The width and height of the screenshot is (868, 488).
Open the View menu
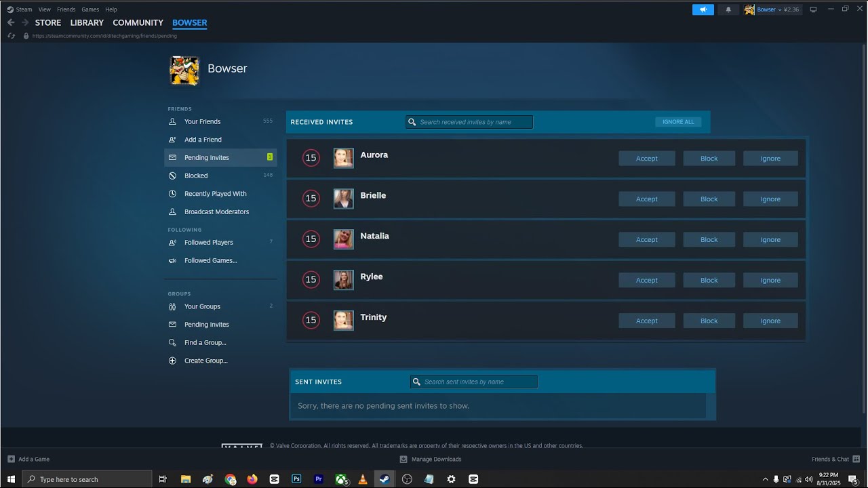click(45, 9)
